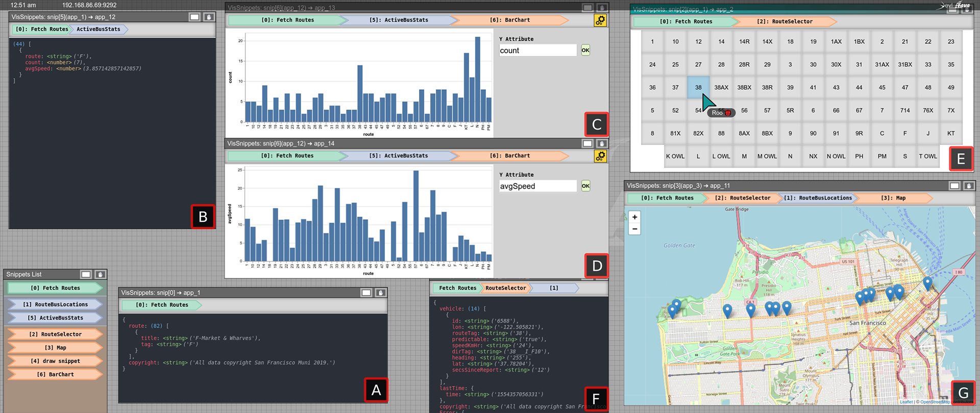Select route PM in the route selector grid
Viewport: 980px width, 413px height.
[x=882, y=157]
